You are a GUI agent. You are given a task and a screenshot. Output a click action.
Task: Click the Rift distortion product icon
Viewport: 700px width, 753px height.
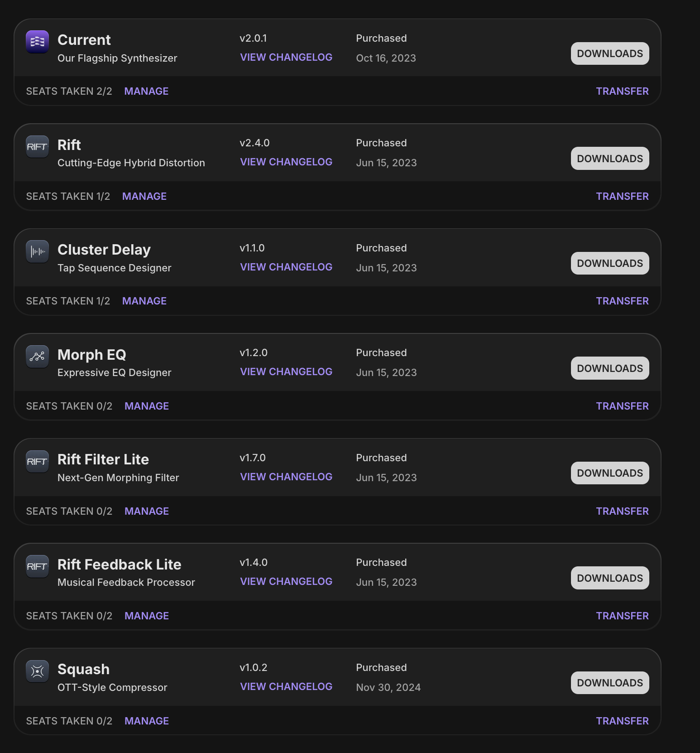(37, 147)
